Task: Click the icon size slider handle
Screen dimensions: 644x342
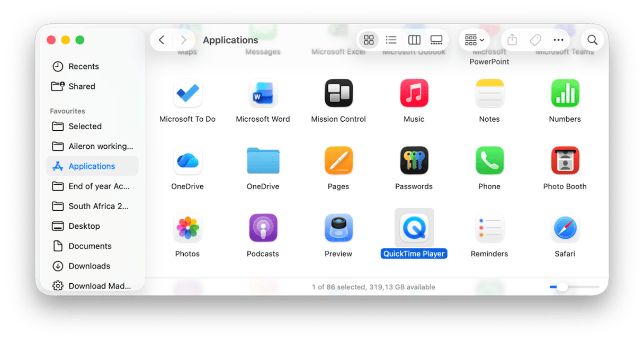Action: coord(562,287)
